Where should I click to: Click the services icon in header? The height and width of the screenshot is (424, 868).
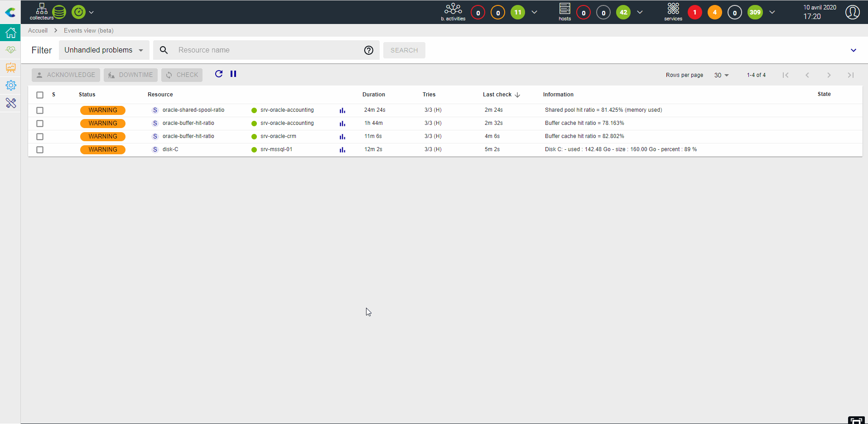click(x=673, y=12)
